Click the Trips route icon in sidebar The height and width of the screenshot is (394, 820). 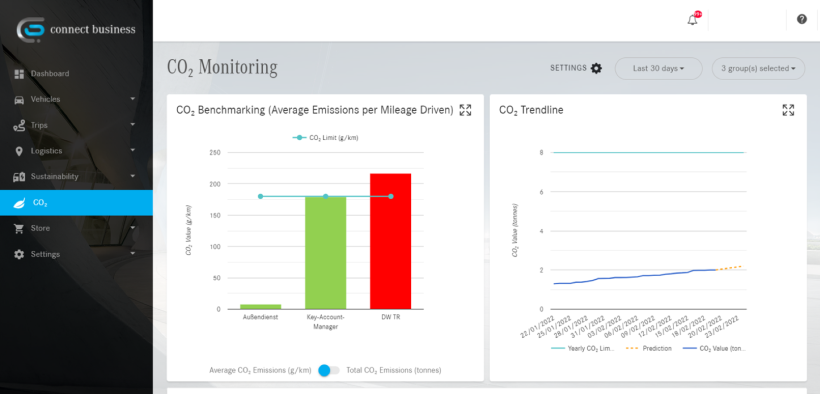19,126
